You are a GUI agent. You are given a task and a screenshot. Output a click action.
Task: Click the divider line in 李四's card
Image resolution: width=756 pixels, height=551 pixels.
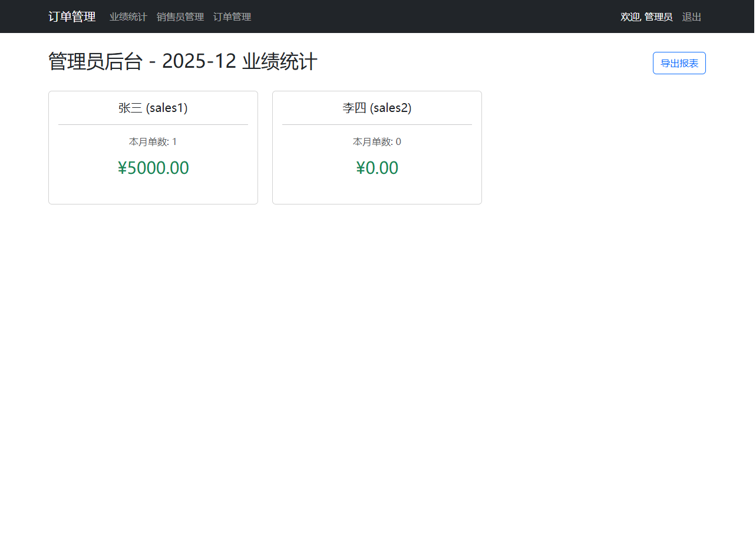(377, 125)
